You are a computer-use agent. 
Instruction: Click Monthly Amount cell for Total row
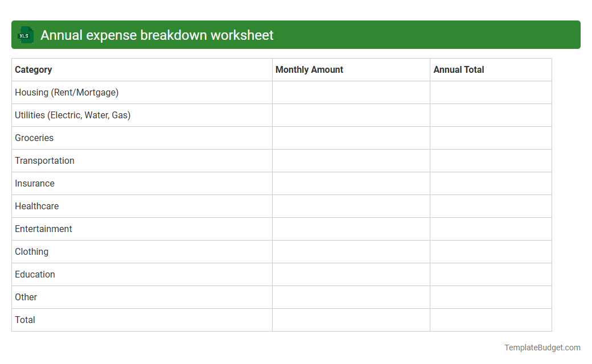(x=351, y=320)
